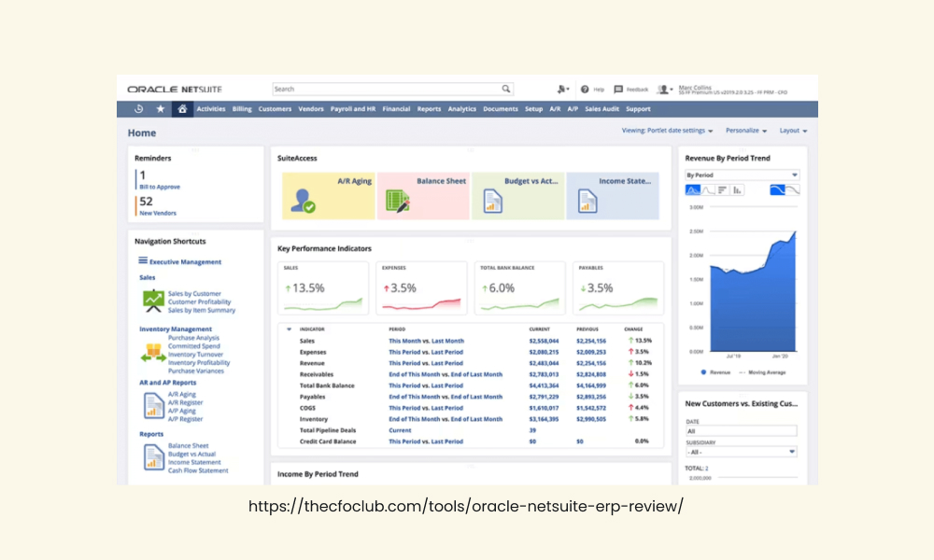The height and width of the screenshot is (560, 934).
Task: Open the Customers menu
Action: point(275,109)
